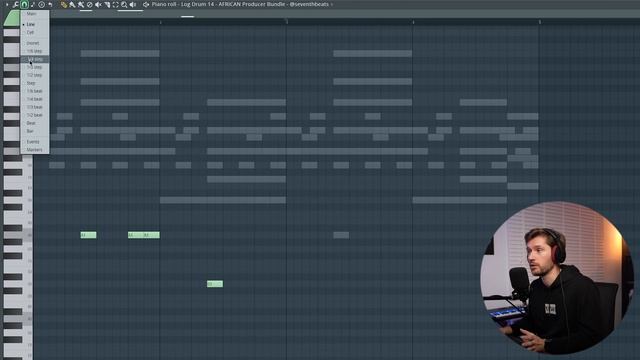Viewport: 640px width, 360px height.
Task: Pick 1/4 beat snap
Action: coord(35,99)
